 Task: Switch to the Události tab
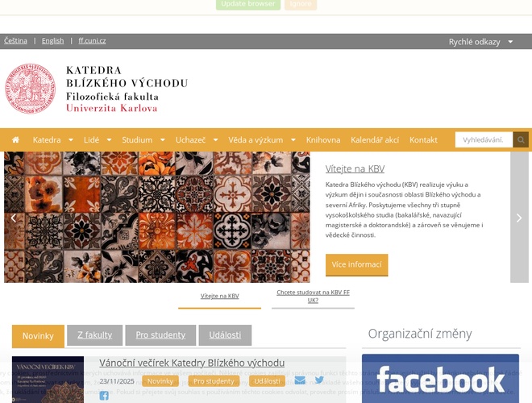[225, 335]
